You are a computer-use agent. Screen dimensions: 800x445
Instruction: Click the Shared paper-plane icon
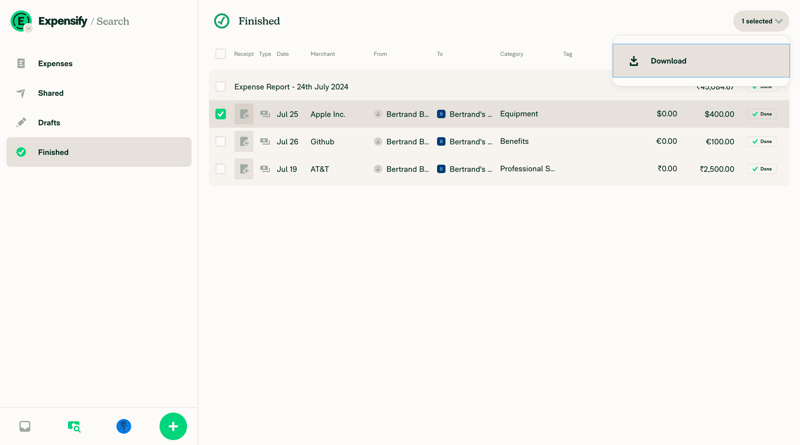click(21, 93)
